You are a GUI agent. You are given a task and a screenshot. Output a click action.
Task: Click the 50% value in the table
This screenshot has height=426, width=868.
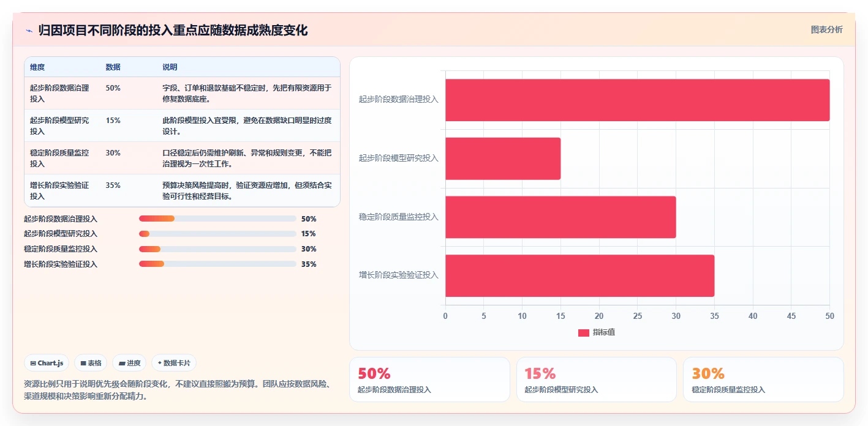pyautogui.click(x=113, y=88)
